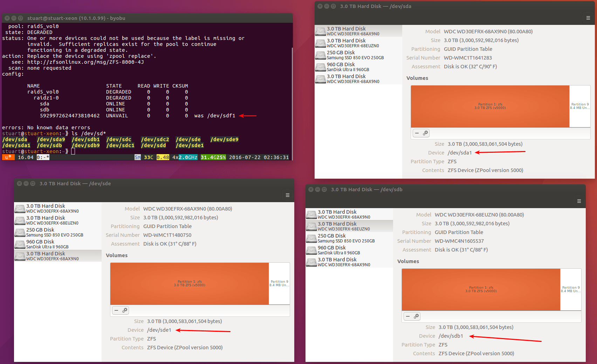This screenshot has height=364, width=597.
Task: Open hamburger menu in /dev/sda Disks window
Action: point(588,18)
